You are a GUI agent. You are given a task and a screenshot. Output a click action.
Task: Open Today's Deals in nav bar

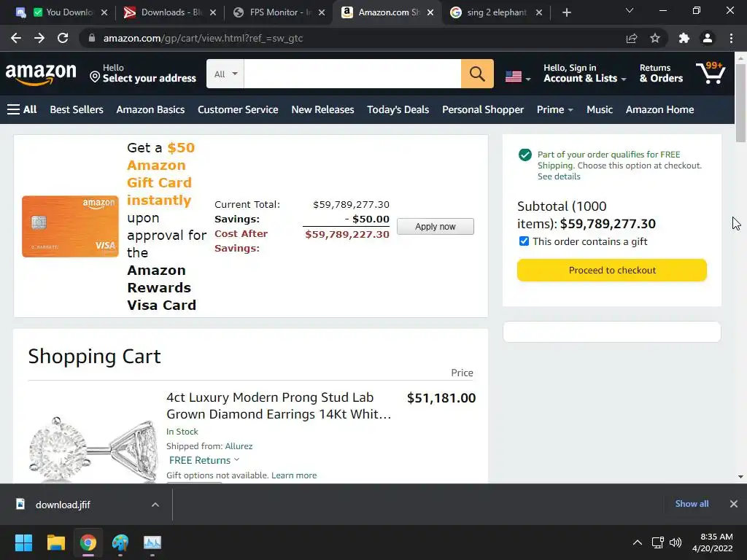[398, 109]
